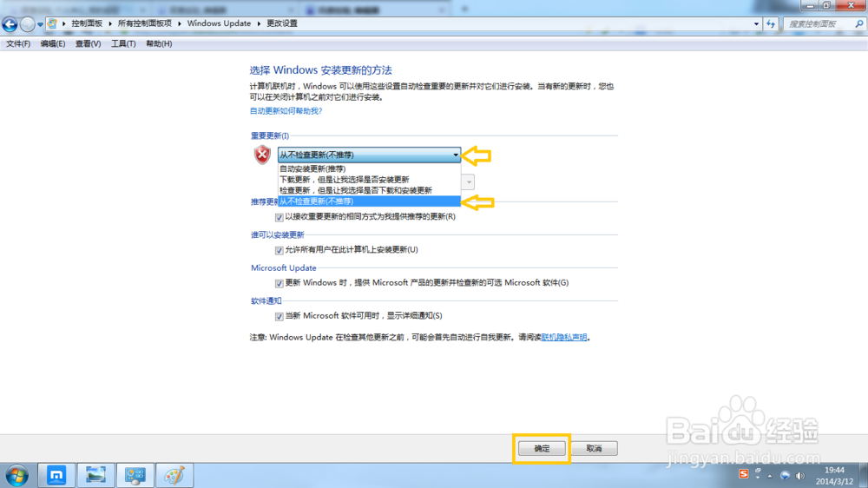This screenshot has width=868, height=488.
Task: Open the picture viewer taskbar icon
Action: coord(95,475)
